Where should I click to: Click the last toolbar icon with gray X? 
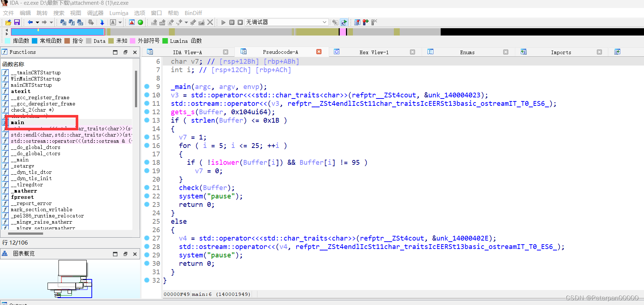[374, 22]
